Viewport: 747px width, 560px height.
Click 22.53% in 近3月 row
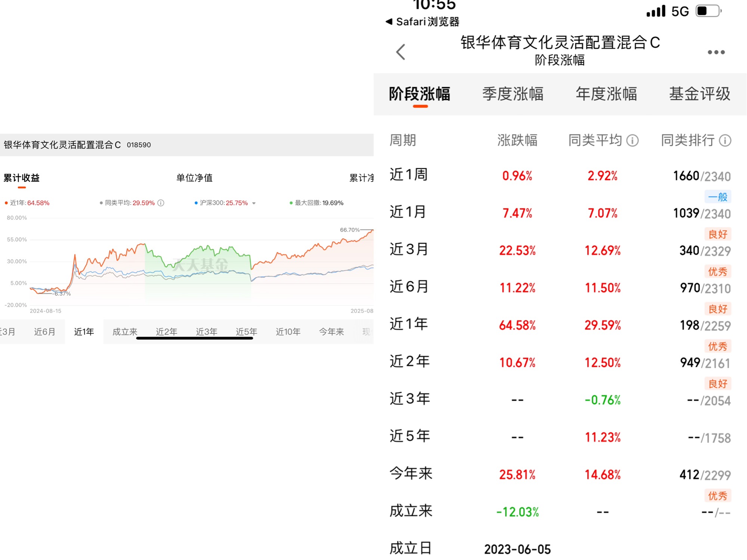(x=518, y=250)
